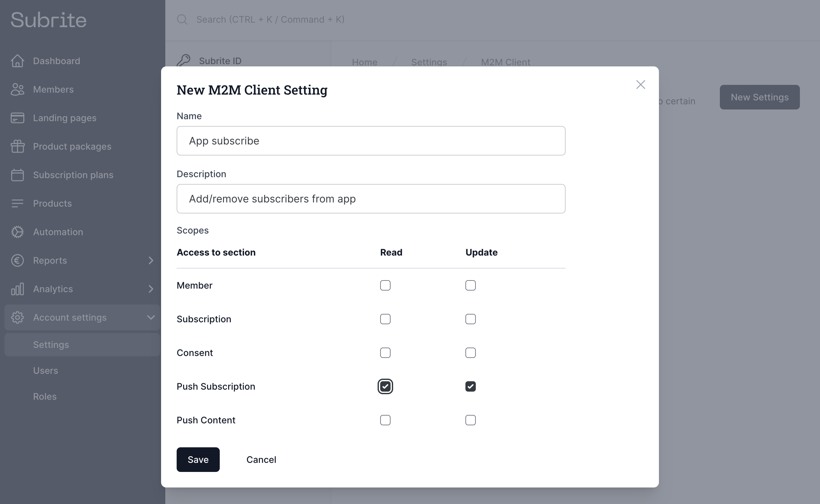Uncheck Update for Push Subscription
Image resolution: width=820 pixels, height=504 pixels.
(x=470, y=386)
